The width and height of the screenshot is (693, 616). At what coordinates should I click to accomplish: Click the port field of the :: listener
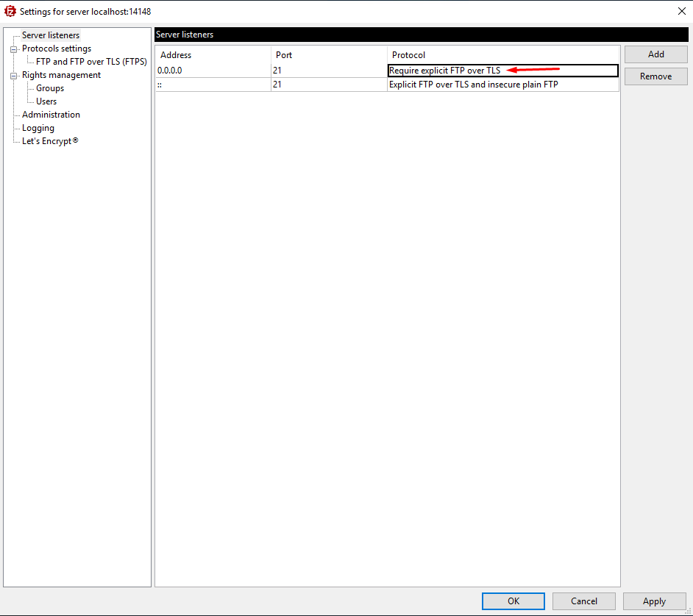click(x=328, y=85)
